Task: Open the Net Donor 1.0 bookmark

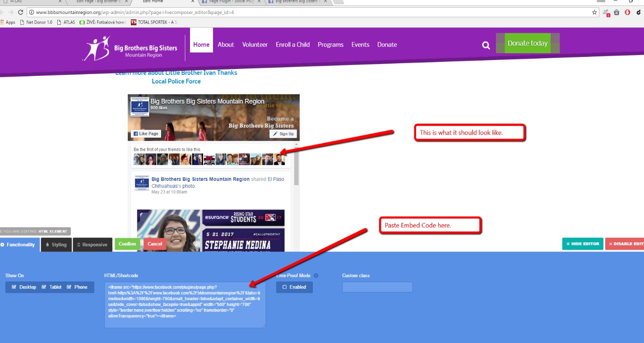Action: coord(36,22)
